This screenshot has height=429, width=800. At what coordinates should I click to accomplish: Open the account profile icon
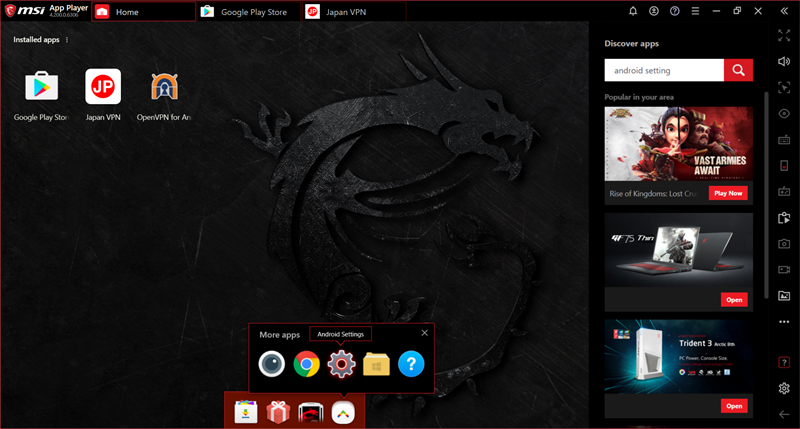pos(654,11)
